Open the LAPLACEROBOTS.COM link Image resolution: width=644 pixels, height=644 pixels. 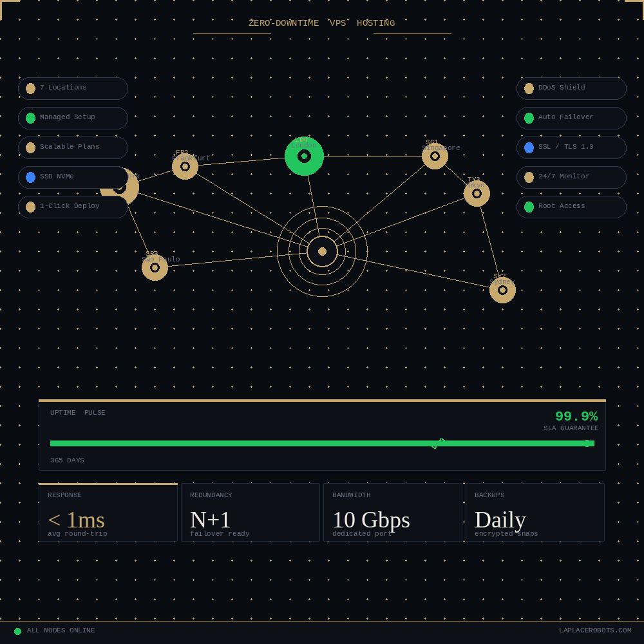[x=595, y=630]
